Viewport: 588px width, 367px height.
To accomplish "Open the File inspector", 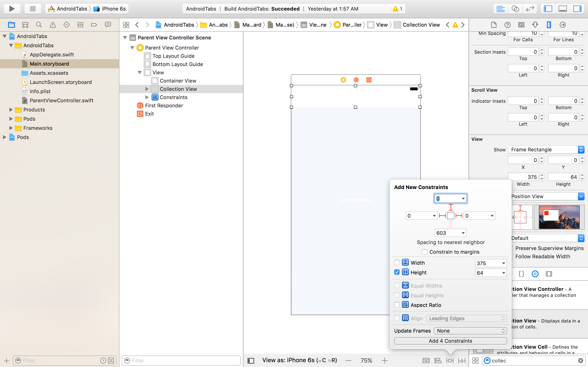I will [494, 25].
